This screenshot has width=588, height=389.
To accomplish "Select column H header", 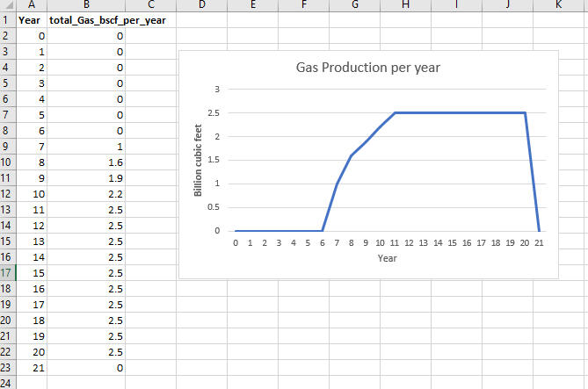I will point(406,5).
